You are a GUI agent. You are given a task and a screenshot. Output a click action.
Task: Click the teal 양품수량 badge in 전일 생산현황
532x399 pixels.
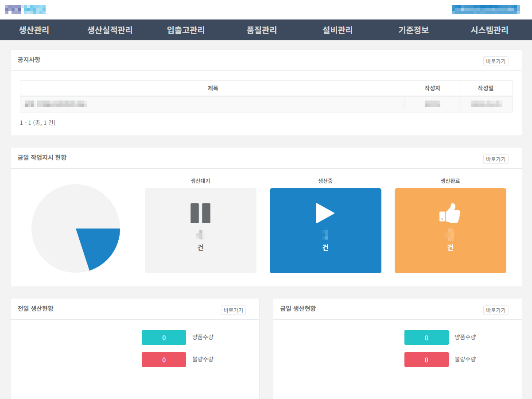[x=164, y=337]
